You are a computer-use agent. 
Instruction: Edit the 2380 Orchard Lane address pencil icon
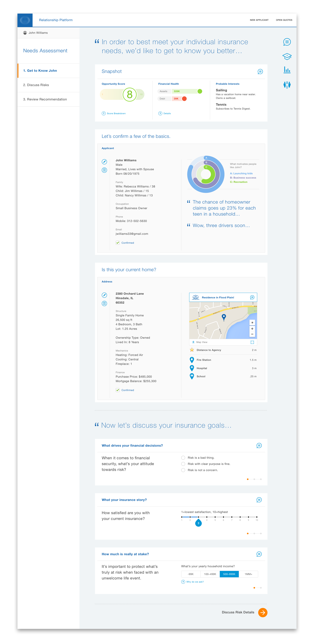tap(104, 295)
